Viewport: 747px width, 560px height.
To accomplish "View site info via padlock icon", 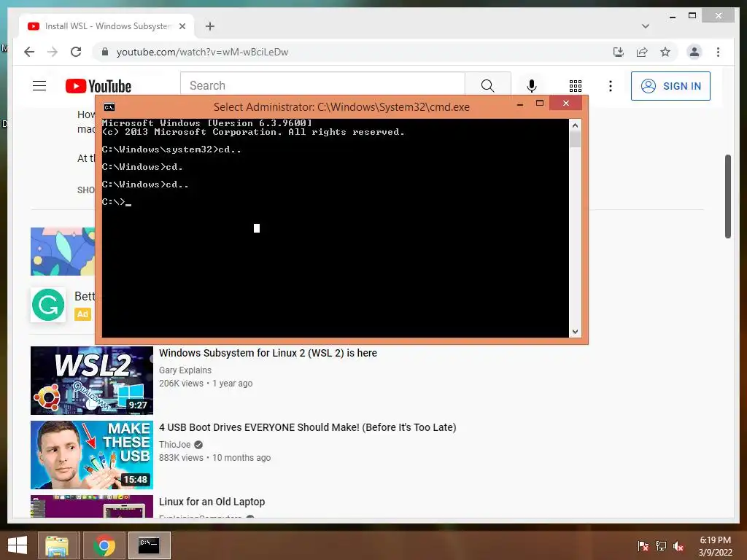I will coord(105,52).
